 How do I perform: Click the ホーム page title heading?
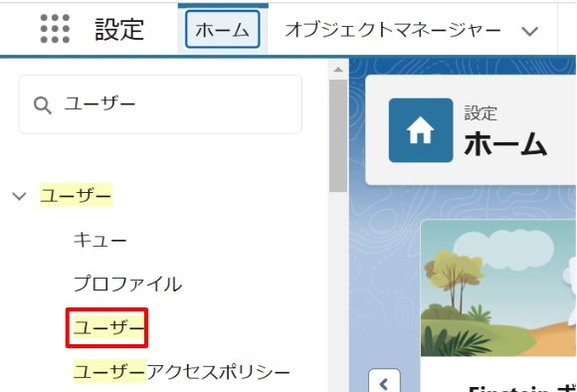(505, 144)
